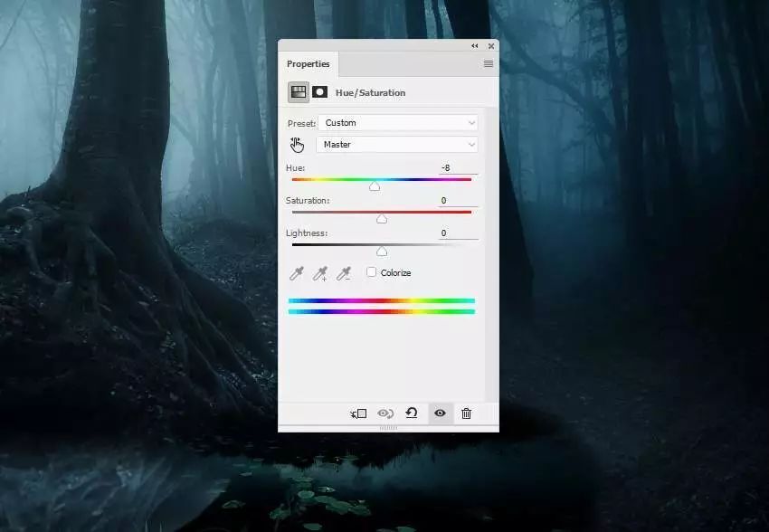Viewport: 769px width, 532px height.
Task: Activate the on-image adjustment hand tool
Action: 297,145
